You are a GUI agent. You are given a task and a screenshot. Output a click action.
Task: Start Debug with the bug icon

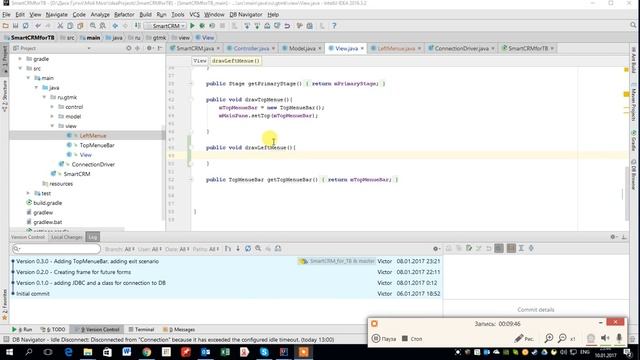pos(202,26)
